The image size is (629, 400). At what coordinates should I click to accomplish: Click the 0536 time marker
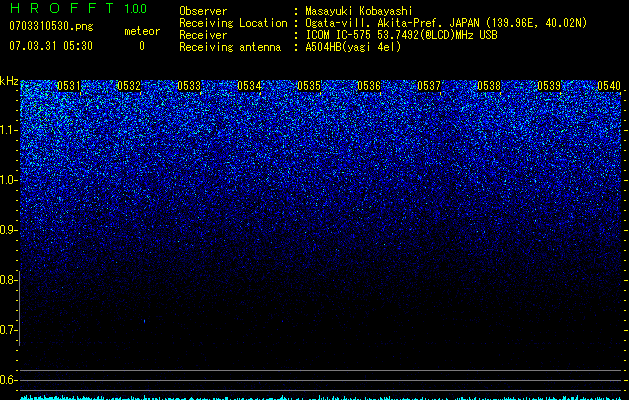(x=369, y=85)
